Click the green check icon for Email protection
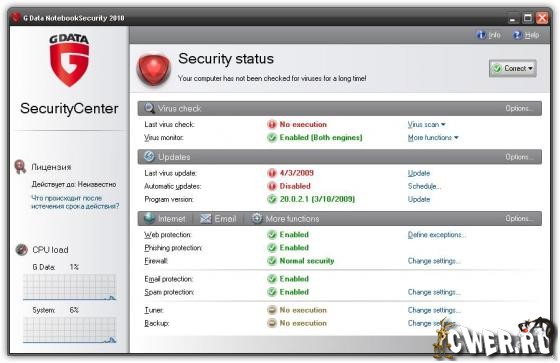560x363 pixels. tap(272, 279)
